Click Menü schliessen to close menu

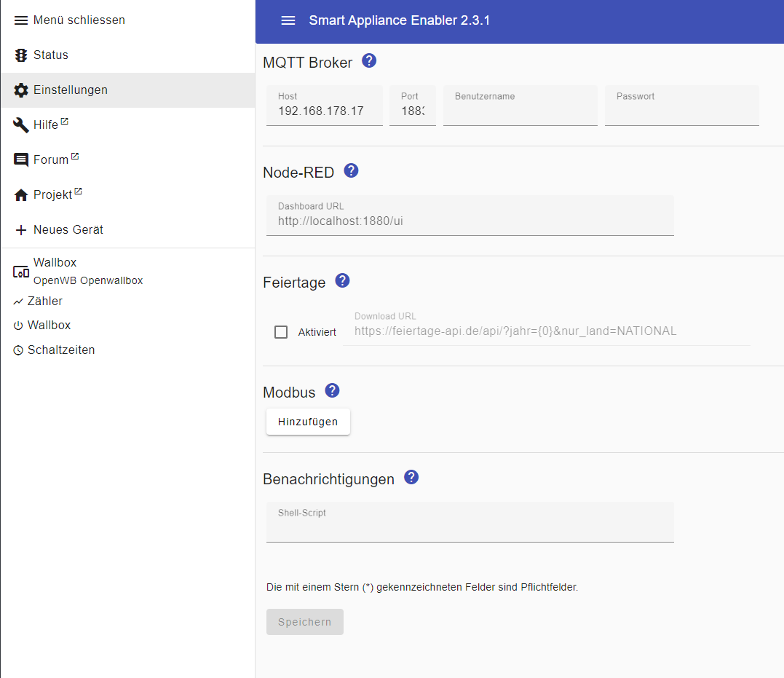click(x=79, y=20)
